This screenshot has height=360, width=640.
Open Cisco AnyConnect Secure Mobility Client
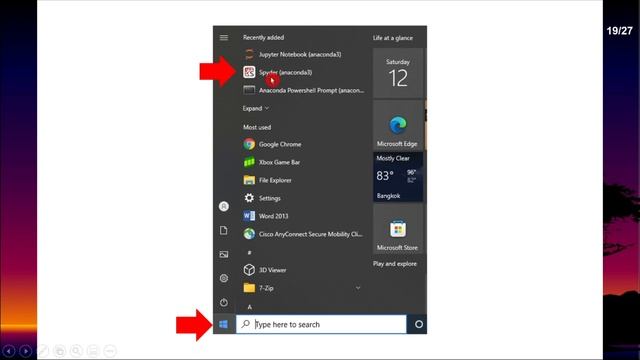tap(303, 234)
